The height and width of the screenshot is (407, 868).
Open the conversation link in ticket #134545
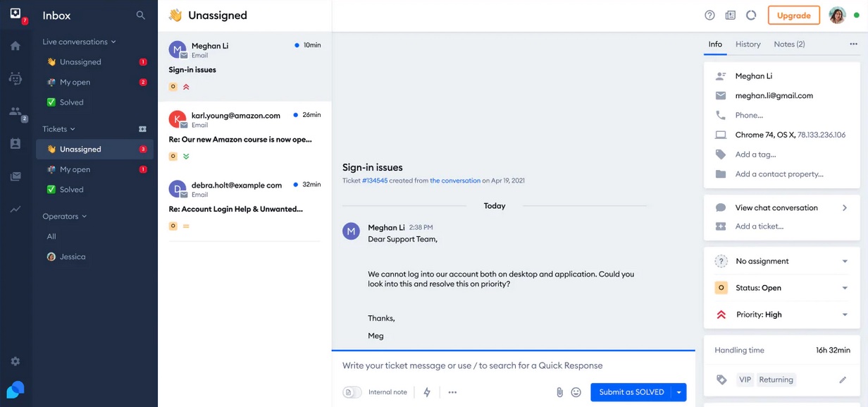[x=455, y=180]
